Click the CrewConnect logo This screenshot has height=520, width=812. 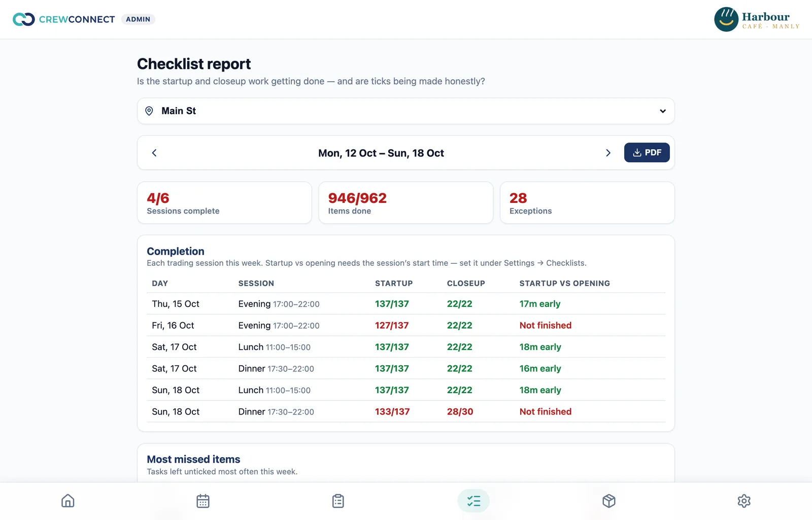[x=64, y=19]
